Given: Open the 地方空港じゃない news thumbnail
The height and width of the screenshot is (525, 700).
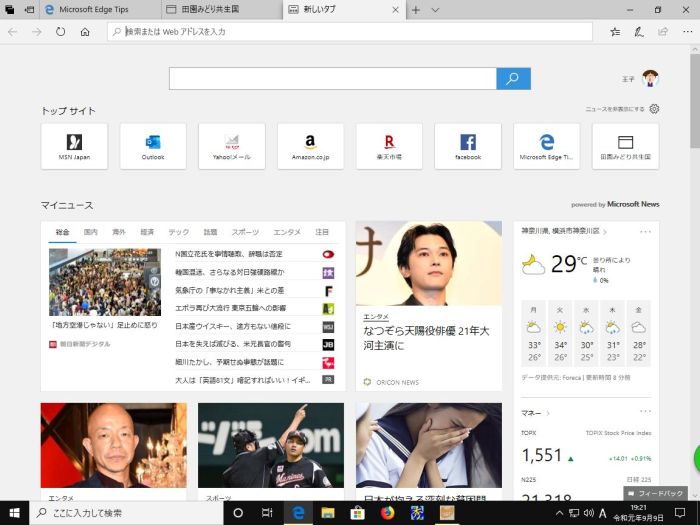Looking at the screenshot, I should click(x=105, y=282).
